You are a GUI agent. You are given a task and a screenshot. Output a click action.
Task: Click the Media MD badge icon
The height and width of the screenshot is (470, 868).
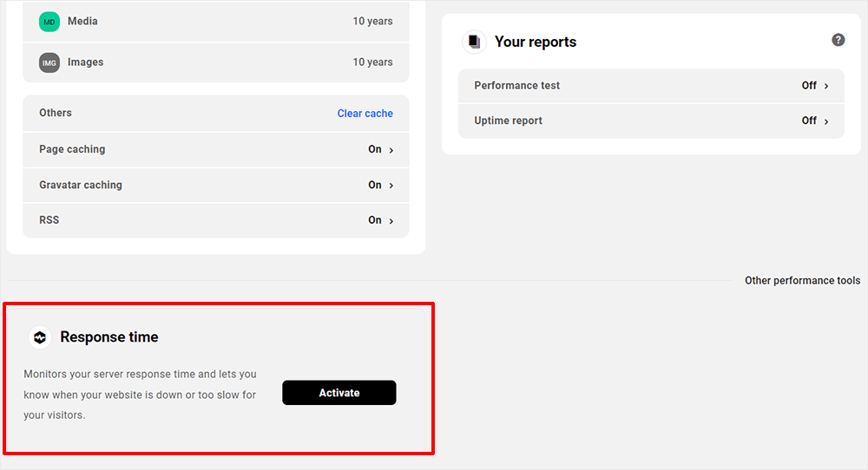pyautogui.click(x=49, y=22)
